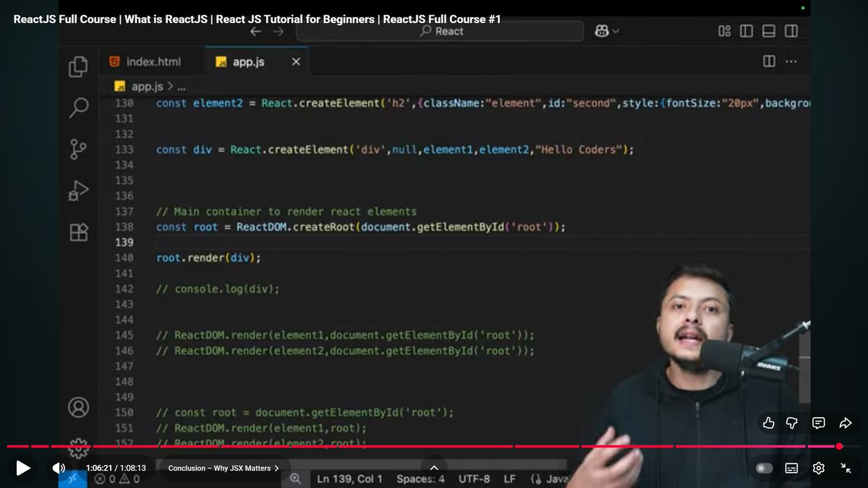
Task: Open the Source Control view icon
Action: [x=78, y=150]
